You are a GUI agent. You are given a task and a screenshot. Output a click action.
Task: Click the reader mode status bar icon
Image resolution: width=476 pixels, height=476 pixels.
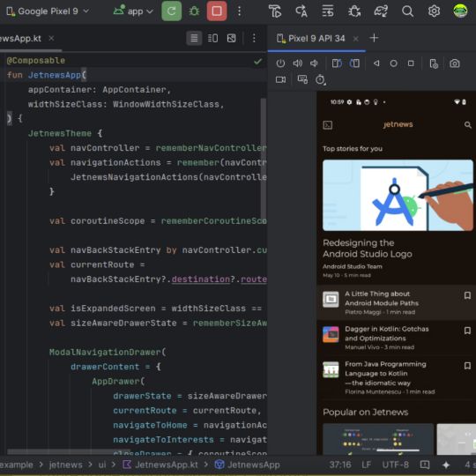424,465
